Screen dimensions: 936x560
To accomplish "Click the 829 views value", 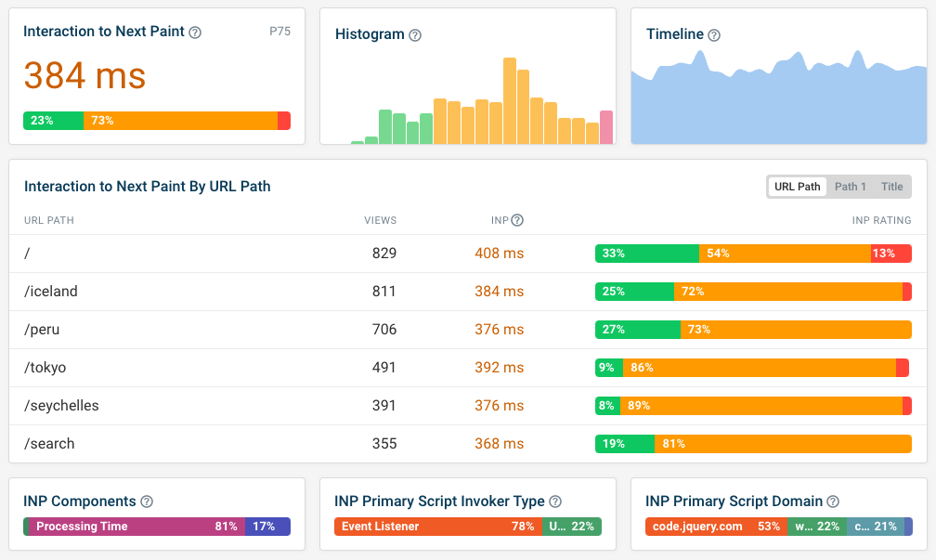I will click(384, 254).
